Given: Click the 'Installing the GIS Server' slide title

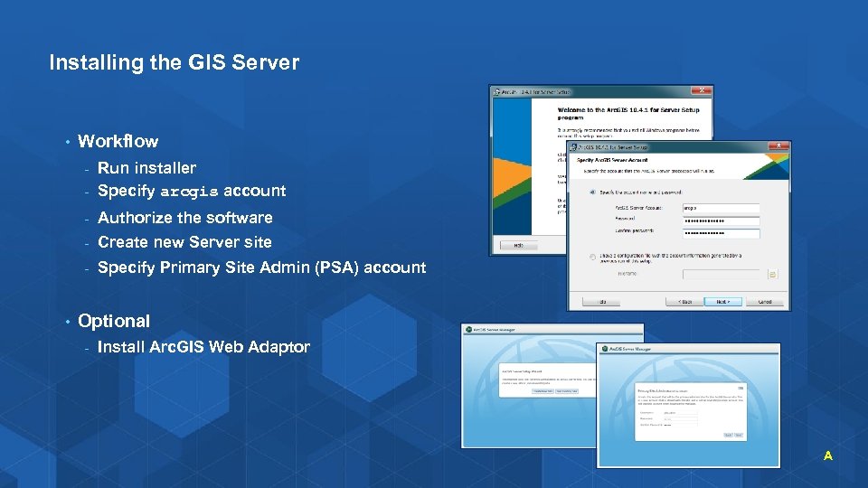Looking at the screenshot, I should [x=175, y=62].
